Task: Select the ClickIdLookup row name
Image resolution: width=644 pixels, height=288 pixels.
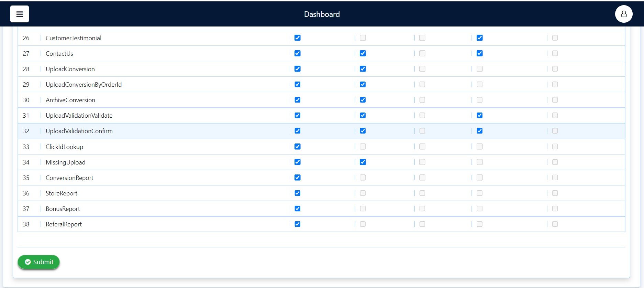Action: (x=64, y=147)
